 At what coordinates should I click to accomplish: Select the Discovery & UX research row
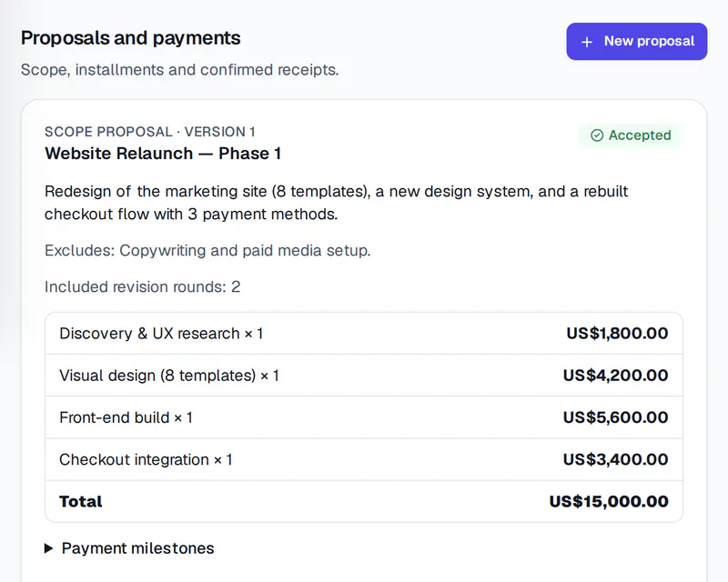coord(363,333)
